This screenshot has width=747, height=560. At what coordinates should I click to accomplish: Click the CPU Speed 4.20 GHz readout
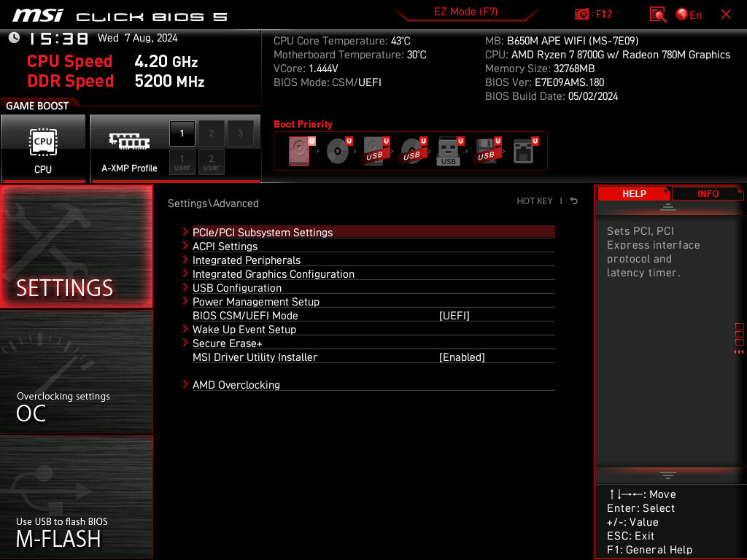(112, 61)
